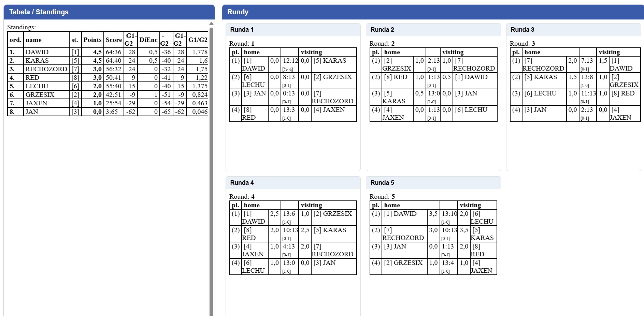Click the DiEnc column header
The width and height of the screenshot is (644, 316).
tap(148, 40)
